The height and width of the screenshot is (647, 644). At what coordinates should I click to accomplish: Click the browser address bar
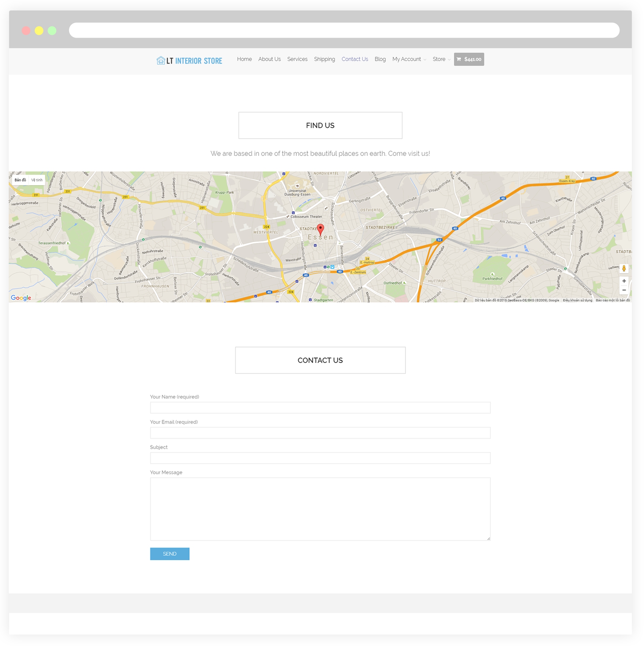(344, 30)
